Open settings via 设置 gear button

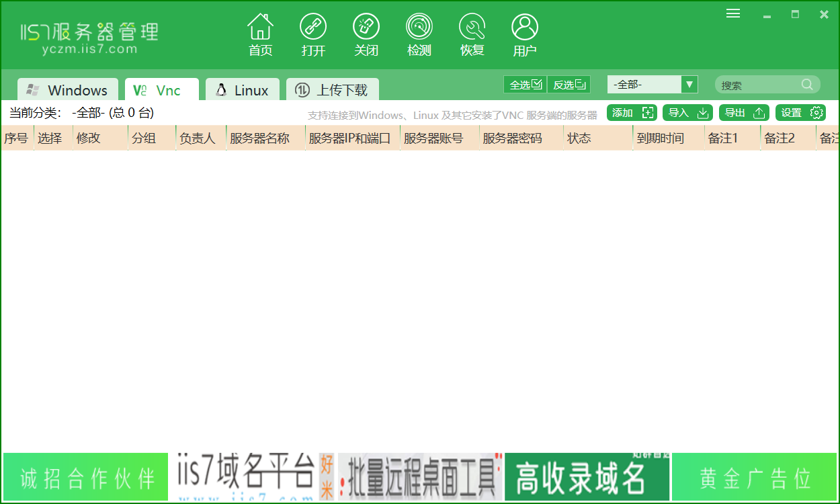pos(800,112)
